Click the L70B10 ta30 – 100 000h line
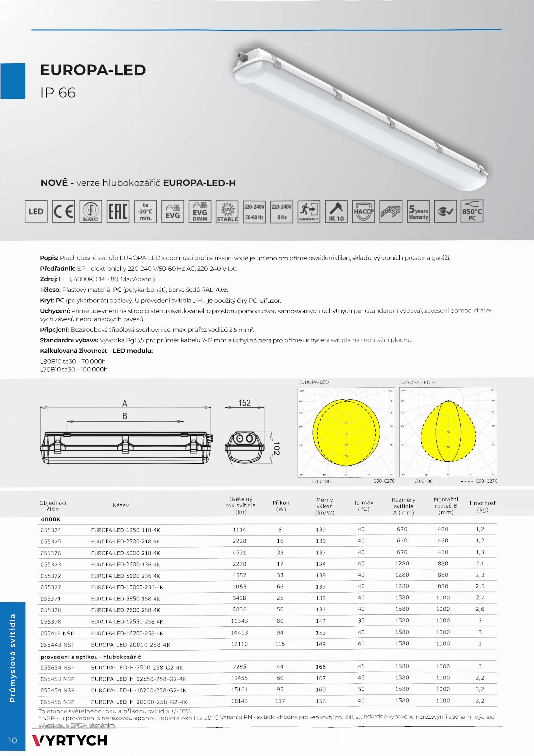The image size is (534, 756). pyautogui.click(x=74, y=369)
